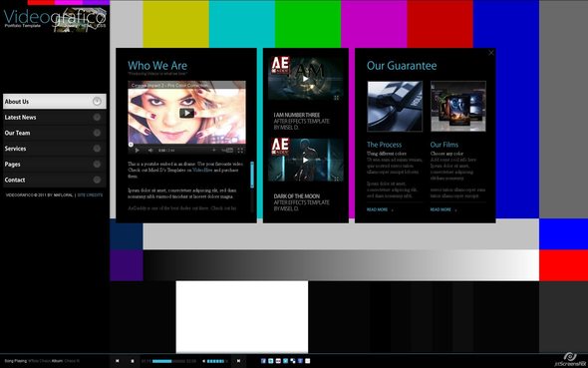Mute the YouTube player volume icon
Viewport: 588px width, 368px height.
150,151
